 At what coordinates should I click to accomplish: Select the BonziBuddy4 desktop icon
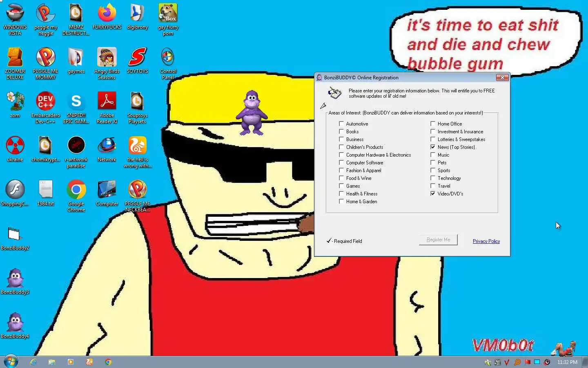click(x=15, y=325)
